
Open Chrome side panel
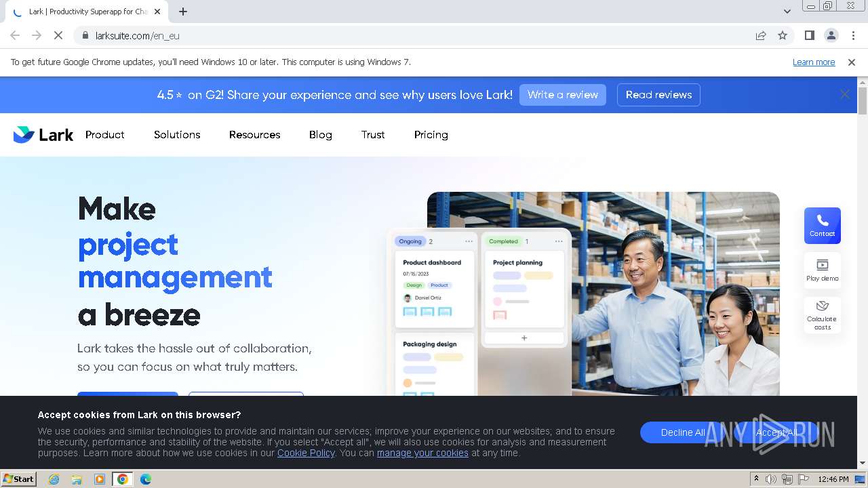(x=809, y=35)
